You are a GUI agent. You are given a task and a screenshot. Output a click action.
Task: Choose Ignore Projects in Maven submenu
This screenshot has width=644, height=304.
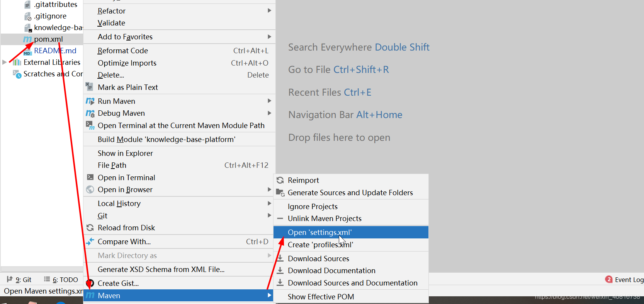coord(351,206)
